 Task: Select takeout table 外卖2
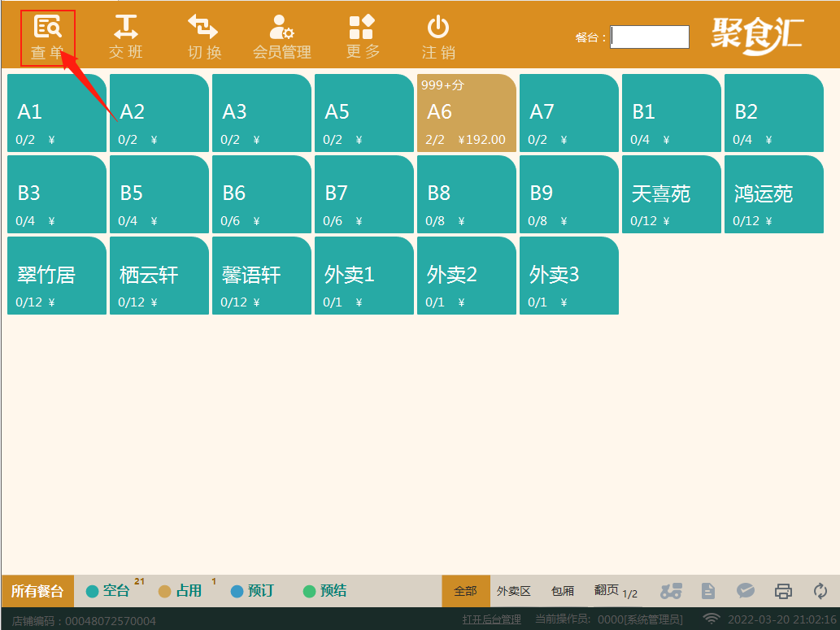coord(467,276)
